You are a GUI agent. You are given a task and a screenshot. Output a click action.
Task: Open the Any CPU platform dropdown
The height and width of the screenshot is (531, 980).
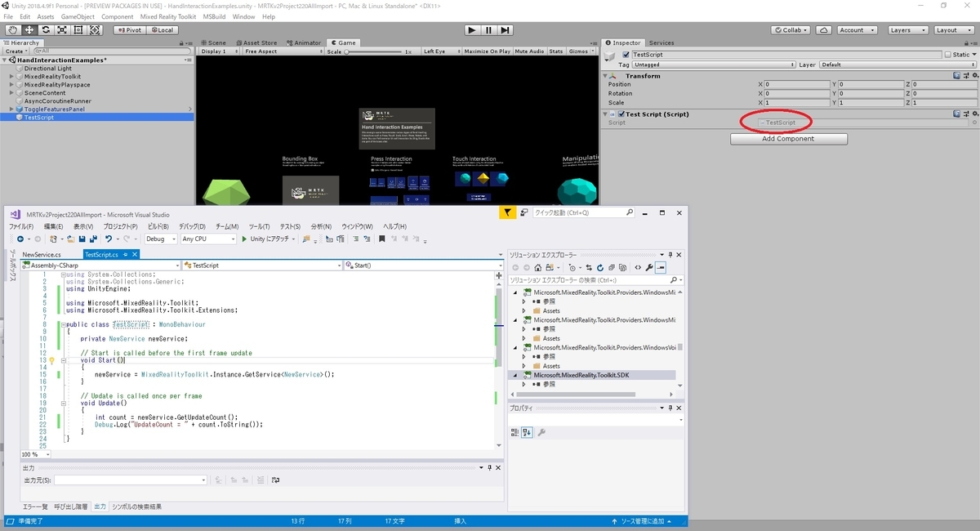[207, 239]
